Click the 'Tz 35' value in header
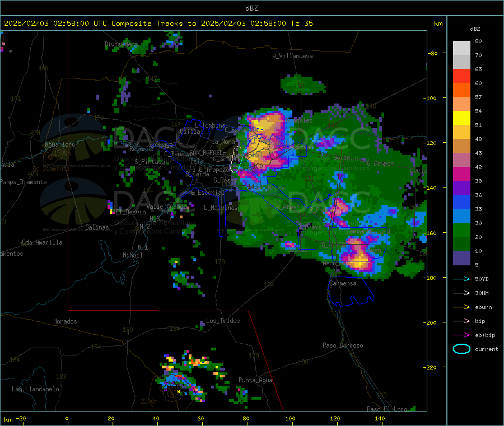 click(x=301, y=24)
